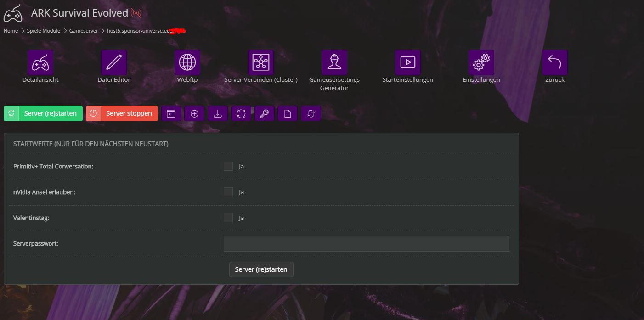Click the Server Verbinden (Cluster) icon
This screenshot has height=320, width=644.
click(x=261, y=62)
